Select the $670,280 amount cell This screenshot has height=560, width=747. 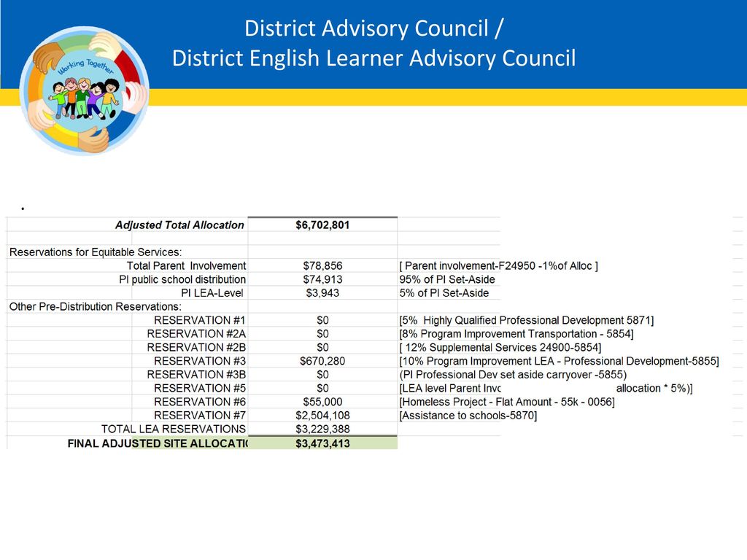pyautogui.click(x=322, y=361)
